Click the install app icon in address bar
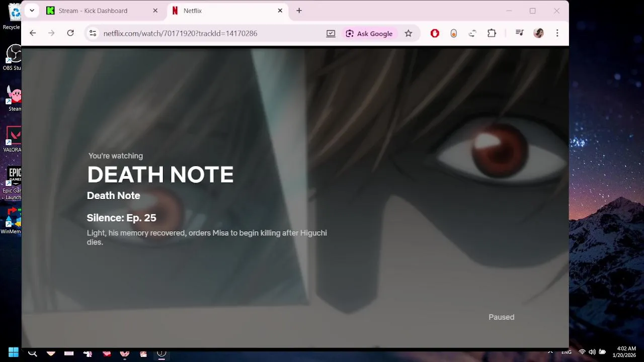Viewport: 644px width, 362px height. [331, 33]
